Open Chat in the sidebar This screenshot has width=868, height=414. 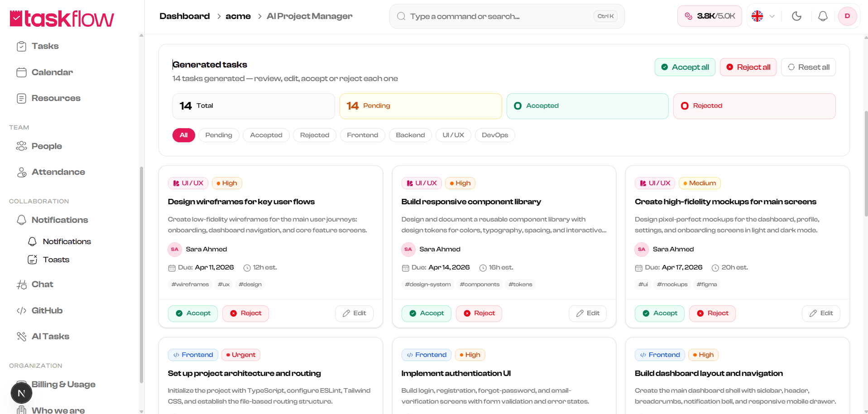pyautogui.click(x=35, y=284)
